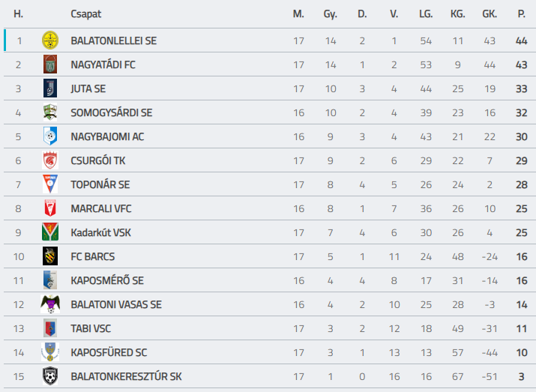This screenshot has height=392, width=536.
Task: Click the Gy. wins column header
Action: coord(330,14)
